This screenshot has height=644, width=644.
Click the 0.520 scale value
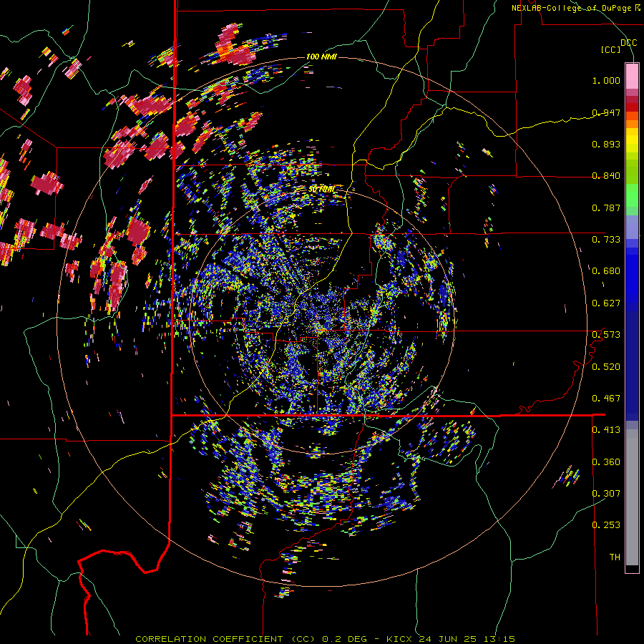pos(606,367)
